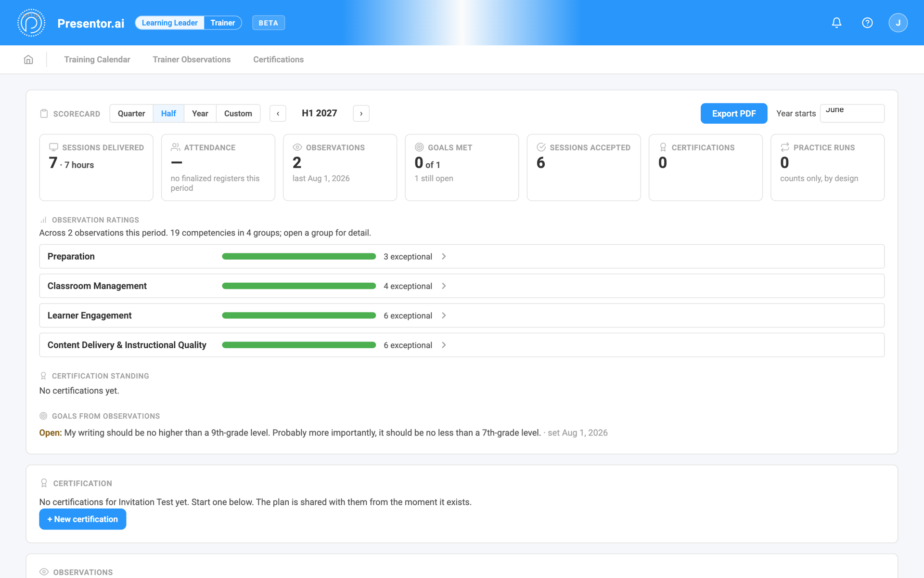Image resolution: width=924 pixels, height=578 pixels.
Task: Click the BETA badge
Action: pos(269,23)
